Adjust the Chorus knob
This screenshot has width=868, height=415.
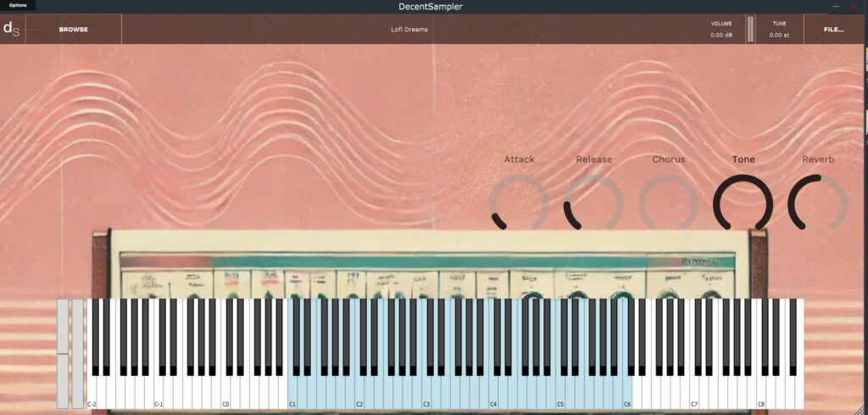pyautogui.click(x=668, y=204)
